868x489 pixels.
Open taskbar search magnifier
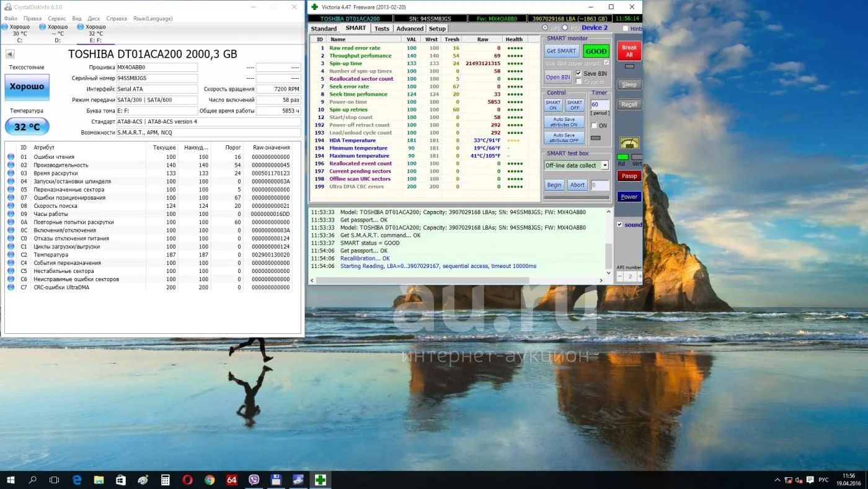click(32, 480)
